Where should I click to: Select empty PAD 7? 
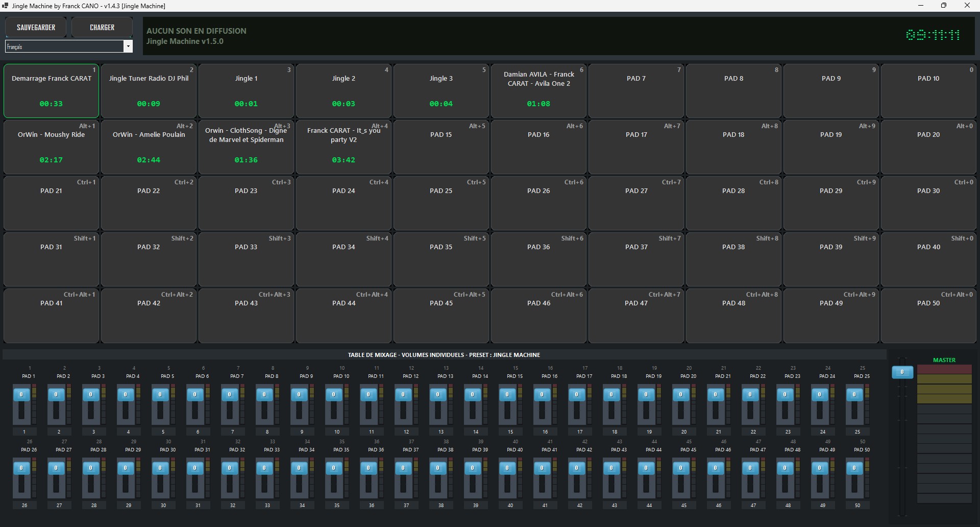click(636, 91)
